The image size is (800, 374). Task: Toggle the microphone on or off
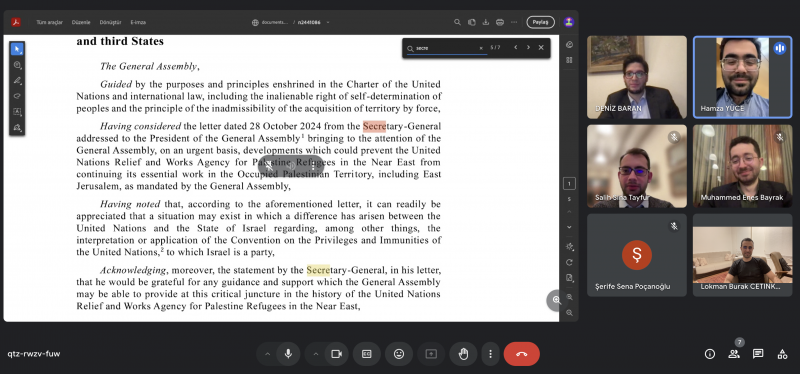coord(288,354)
